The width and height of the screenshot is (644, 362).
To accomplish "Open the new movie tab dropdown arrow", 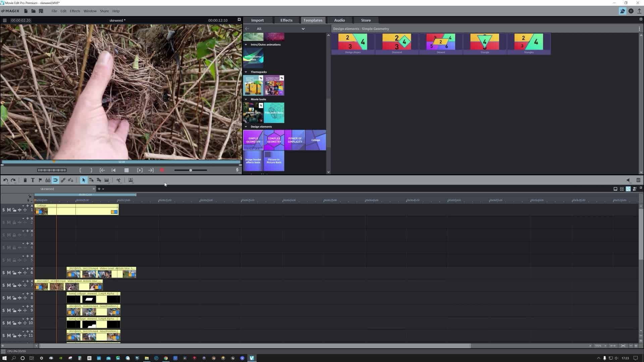I will [103, 189].
